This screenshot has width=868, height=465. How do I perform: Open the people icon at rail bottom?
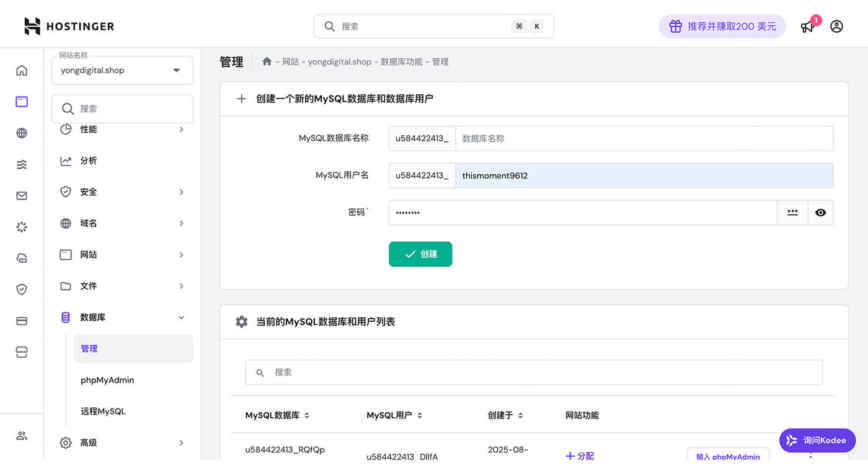click(x=22, y=435)
